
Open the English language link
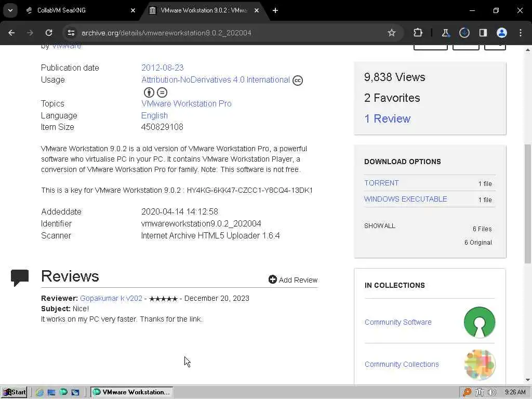(x=154, y=115)
